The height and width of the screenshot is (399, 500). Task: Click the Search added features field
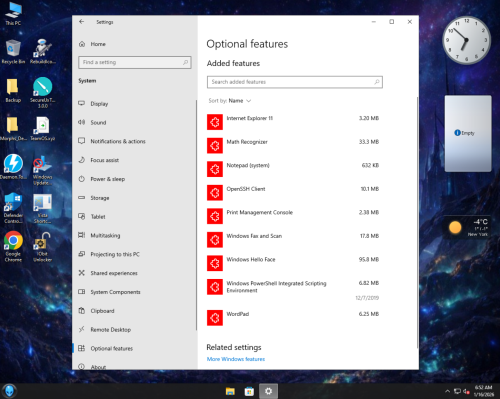[295, 82]
